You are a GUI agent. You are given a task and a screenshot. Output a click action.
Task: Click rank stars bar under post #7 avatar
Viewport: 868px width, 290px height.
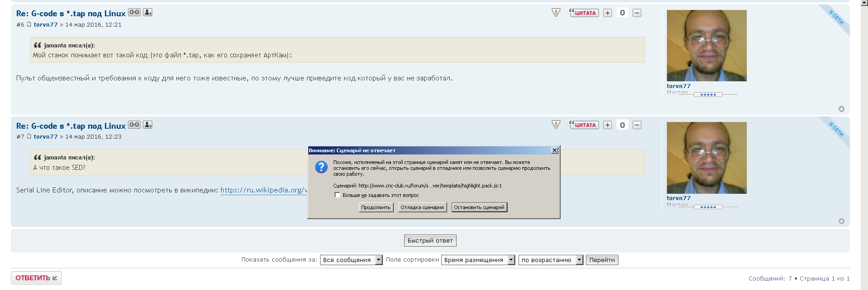point(708,207)
